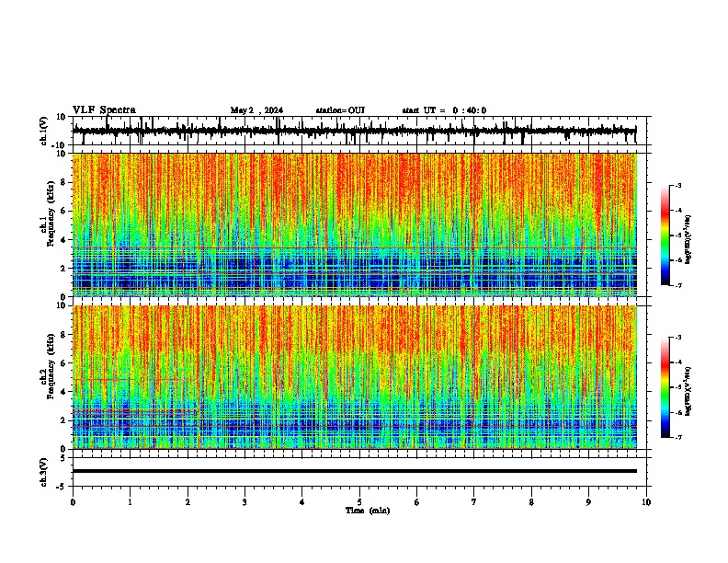
Task: Click the 'start UT = 0 : 40: 0' label
Action: 444,110
